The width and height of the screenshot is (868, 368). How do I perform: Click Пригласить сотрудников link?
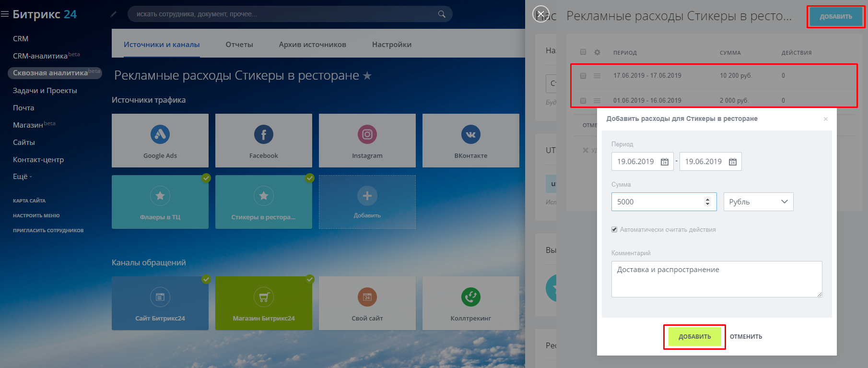click(x=48, y=230)
